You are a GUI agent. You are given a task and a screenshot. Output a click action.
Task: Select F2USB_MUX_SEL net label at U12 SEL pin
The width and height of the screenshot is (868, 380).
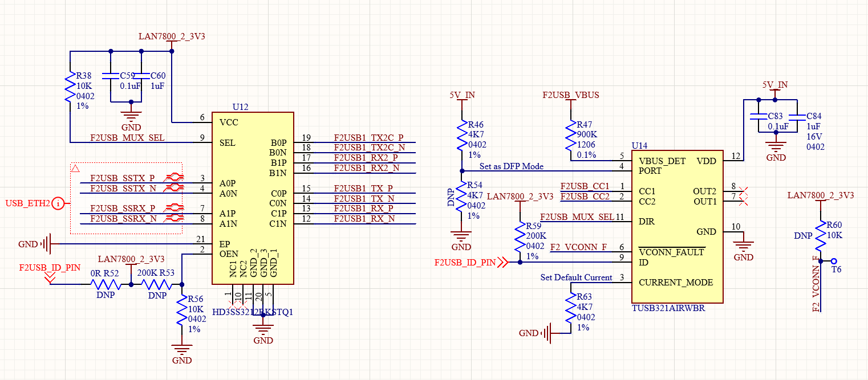[x=127, y=138]
